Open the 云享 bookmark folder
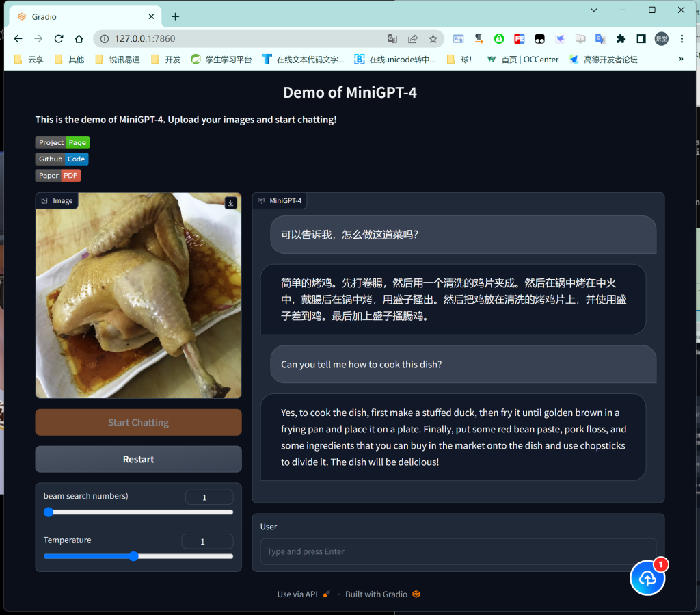 [29, 60]
